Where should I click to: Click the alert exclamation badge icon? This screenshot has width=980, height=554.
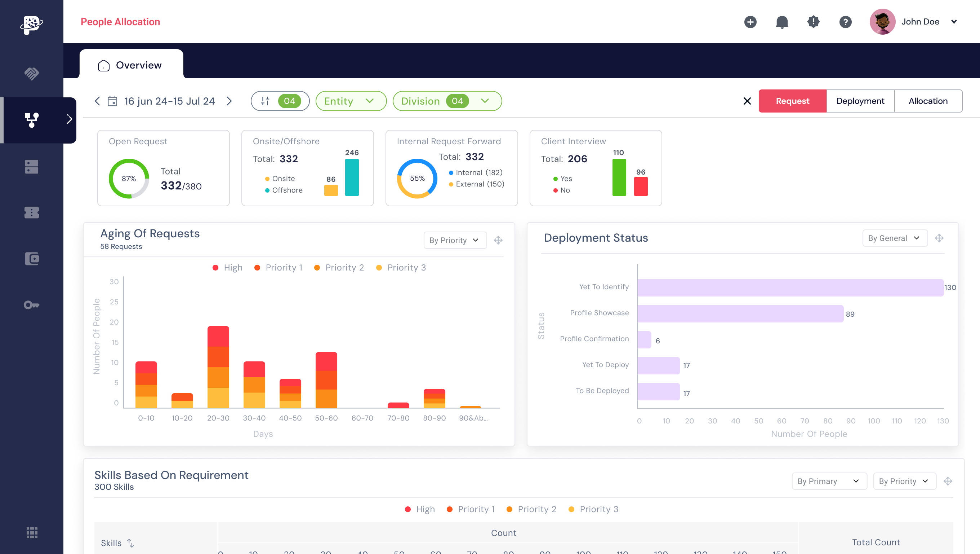point(814,22)
